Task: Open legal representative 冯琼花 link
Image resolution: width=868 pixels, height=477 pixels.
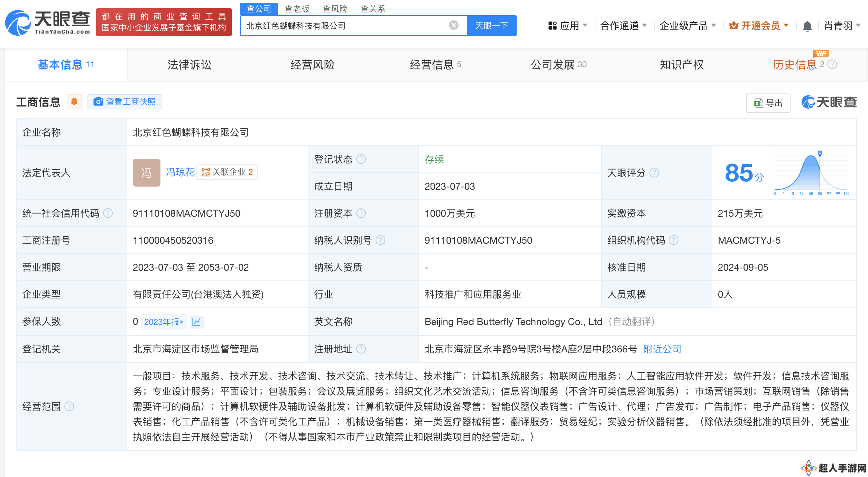Action: pyautogui.click(x=180, y=172)
